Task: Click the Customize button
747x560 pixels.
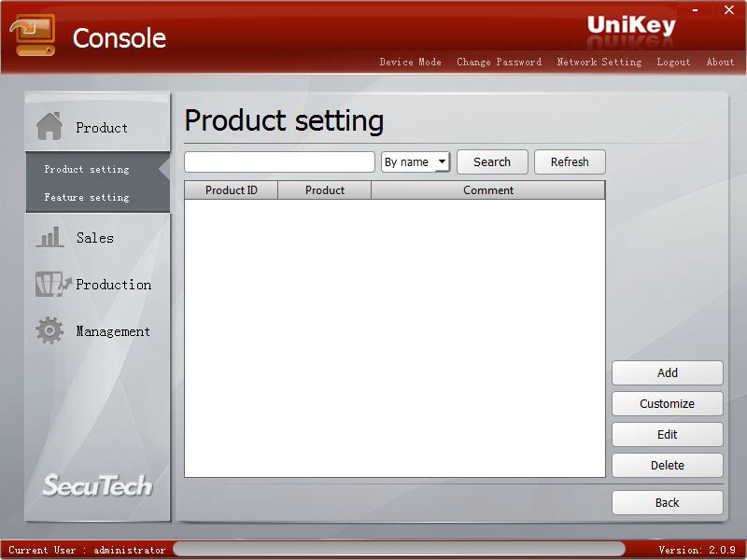Action: click(668, 404)
